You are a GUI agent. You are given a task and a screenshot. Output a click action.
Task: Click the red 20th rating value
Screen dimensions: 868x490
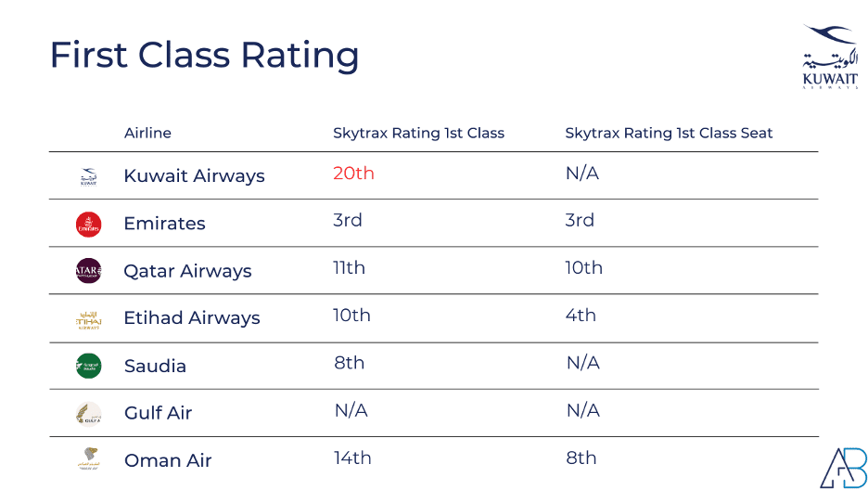(353, 174)
